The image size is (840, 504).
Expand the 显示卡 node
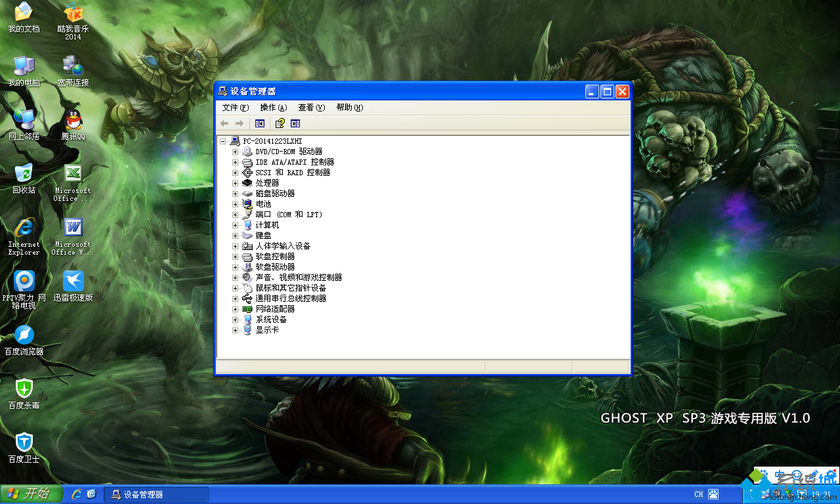point(236,330)
